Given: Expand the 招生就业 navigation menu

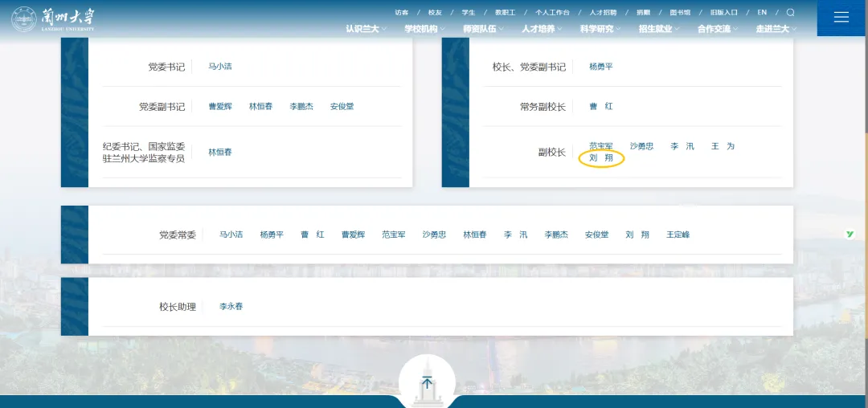Looking at the screenshot, I should pos(659,29).
